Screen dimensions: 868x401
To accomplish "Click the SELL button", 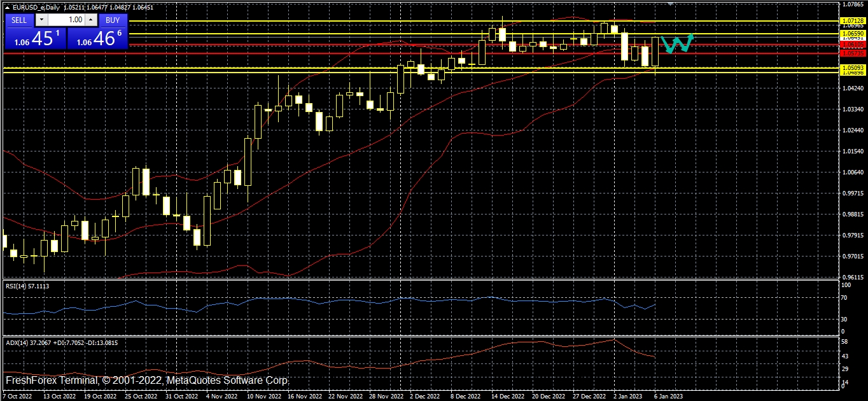I will (19, 20).
